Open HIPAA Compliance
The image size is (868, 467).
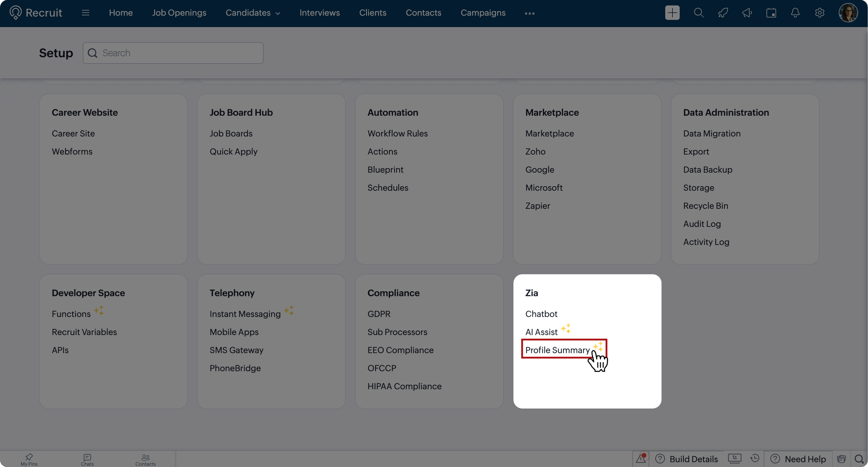coord(405,386)
